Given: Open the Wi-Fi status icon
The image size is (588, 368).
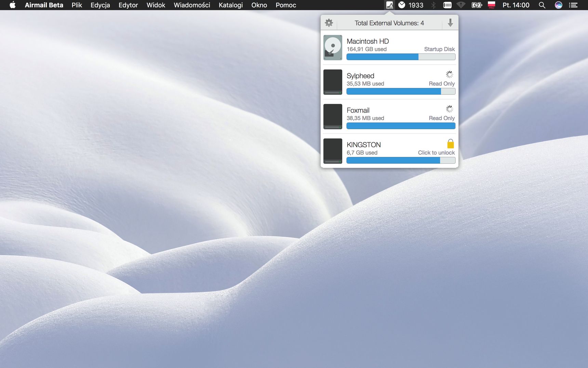Looking at the screenshot, I should 461,5.
